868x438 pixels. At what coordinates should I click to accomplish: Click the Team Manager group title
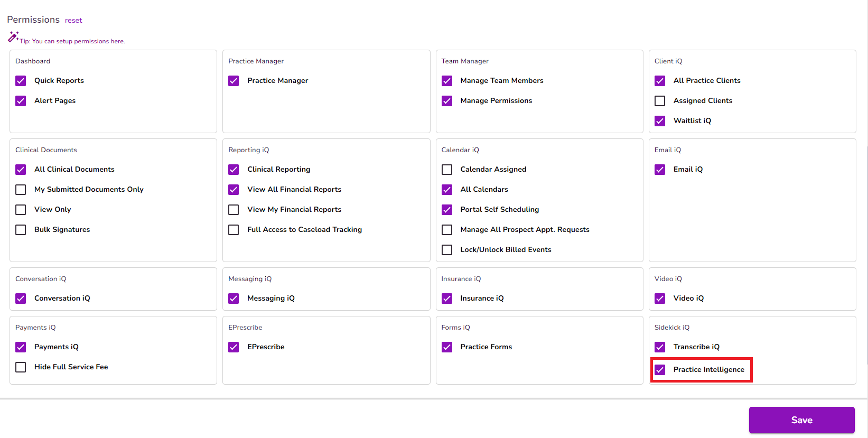click(465, 61)
